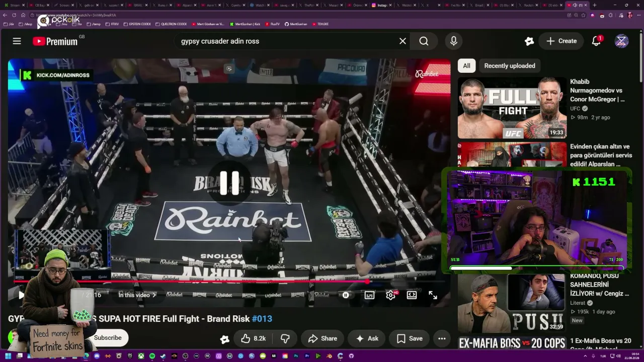Viewport: 644px width, 362px height.
Task: Select the Recently uploaded filter chip
Action: coord(510,66)
